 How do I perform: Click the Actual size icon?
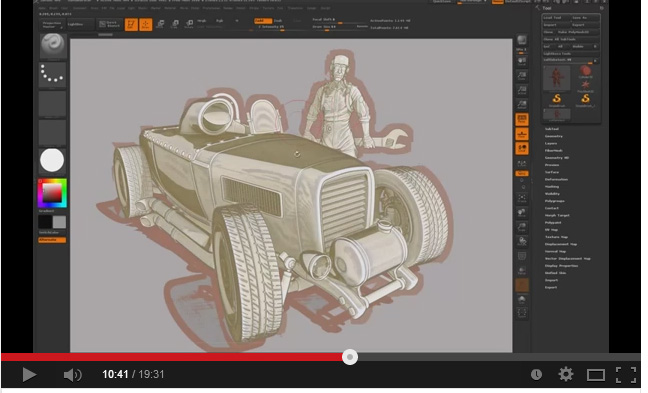pyautogui.click(x=522, y=91)
